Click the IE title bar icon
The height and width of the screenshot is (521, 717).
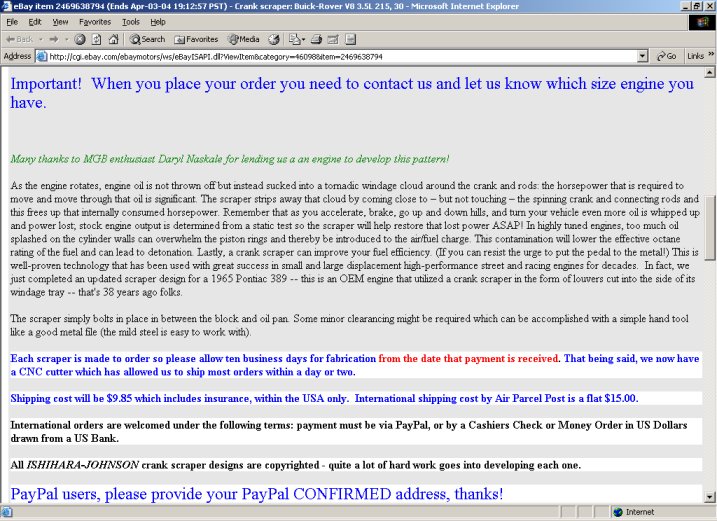point(6,6)
